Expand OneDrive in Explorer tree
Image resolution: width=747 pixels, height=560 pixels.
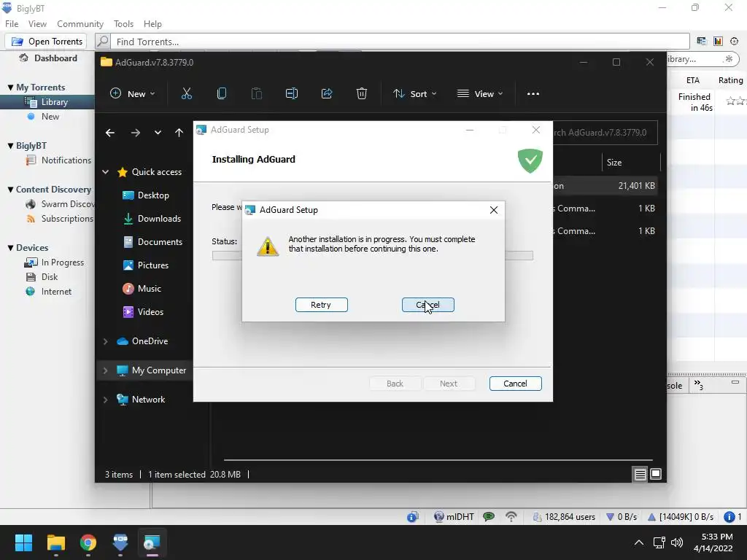[x=105, y=341]
